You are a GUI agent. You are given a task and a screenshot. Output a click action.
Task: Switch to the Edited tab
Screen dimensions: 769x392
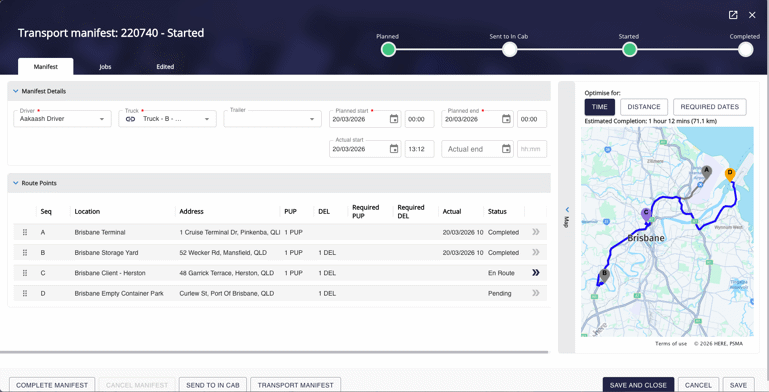click(x=165, y=67)
